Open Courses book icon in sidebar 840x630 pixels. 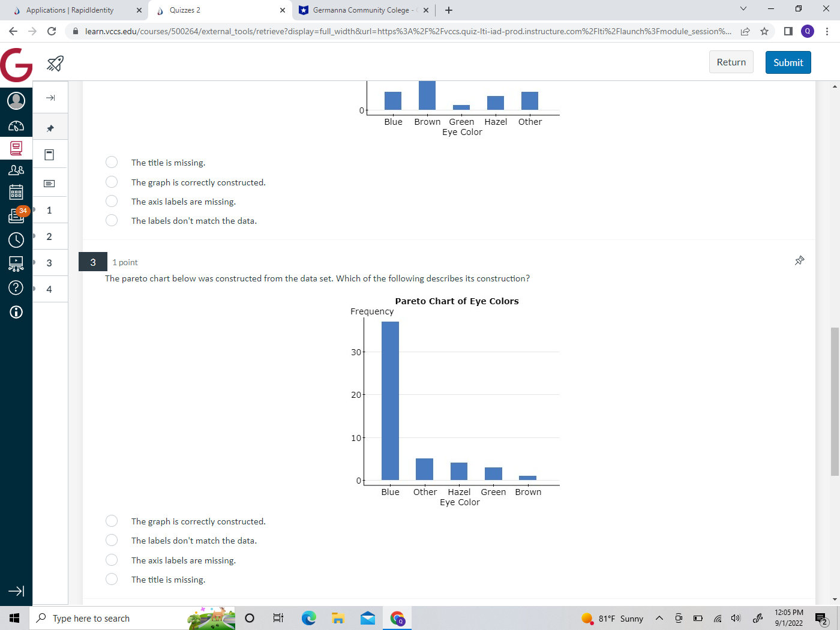click(x=16, y=148)
